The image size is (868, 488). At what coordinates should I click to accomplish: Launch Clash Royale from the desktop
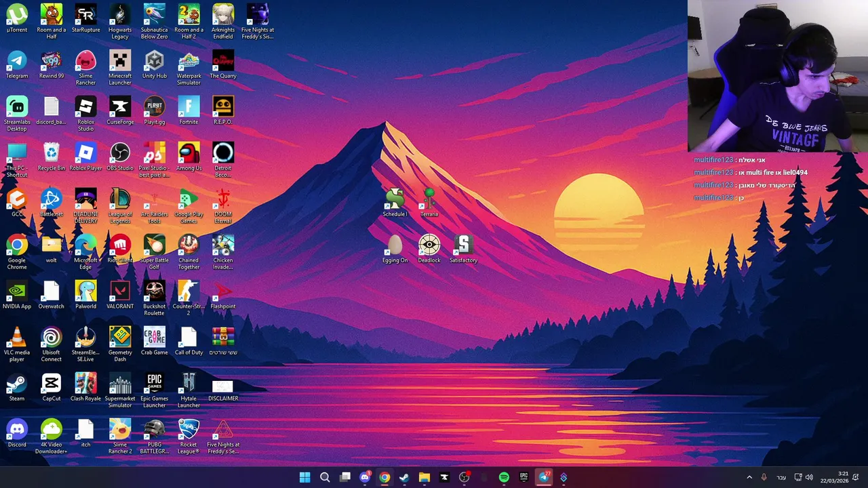click(x=85, y=388)
